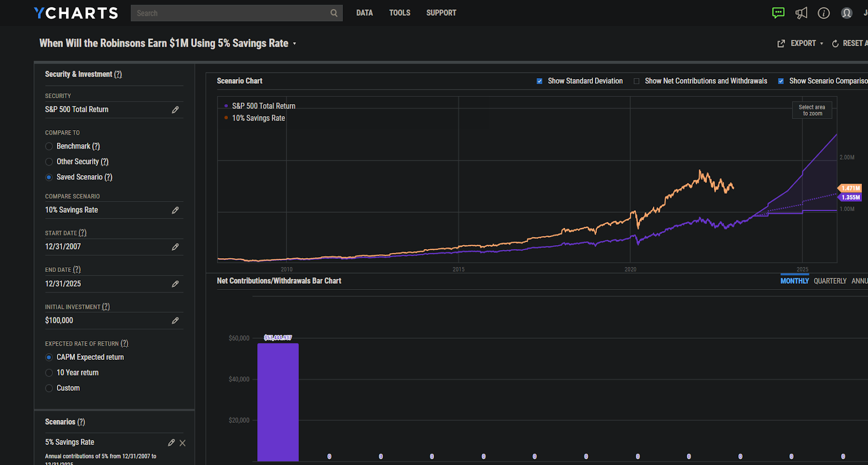The height and width of the screenshot is (465, 868).
Task: Click the export arrow icon
Action: 781,43
